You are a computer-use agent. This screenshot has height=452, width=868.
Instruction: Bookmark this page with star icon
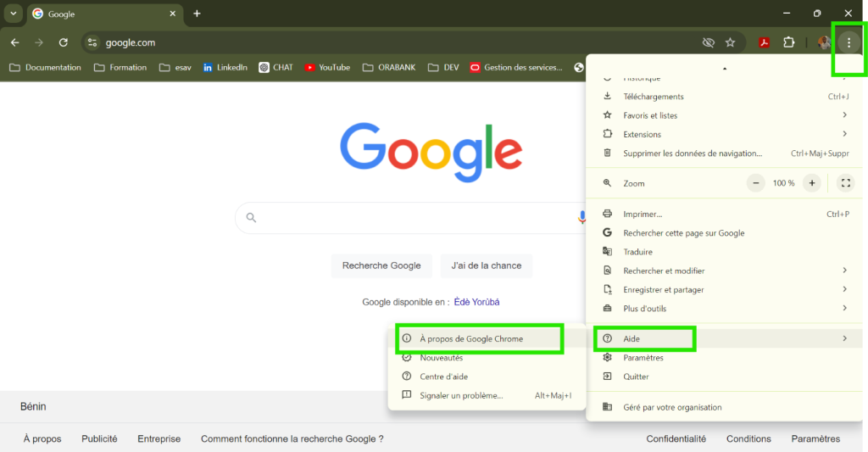(731, 42)
